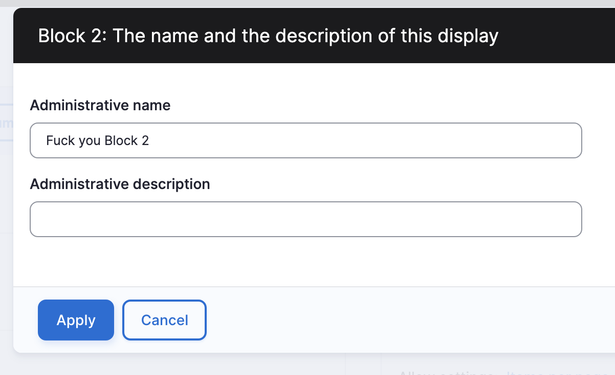The image size is (615, 375).
Task: Click the dialog title bar heading
Action: (268, 36)
